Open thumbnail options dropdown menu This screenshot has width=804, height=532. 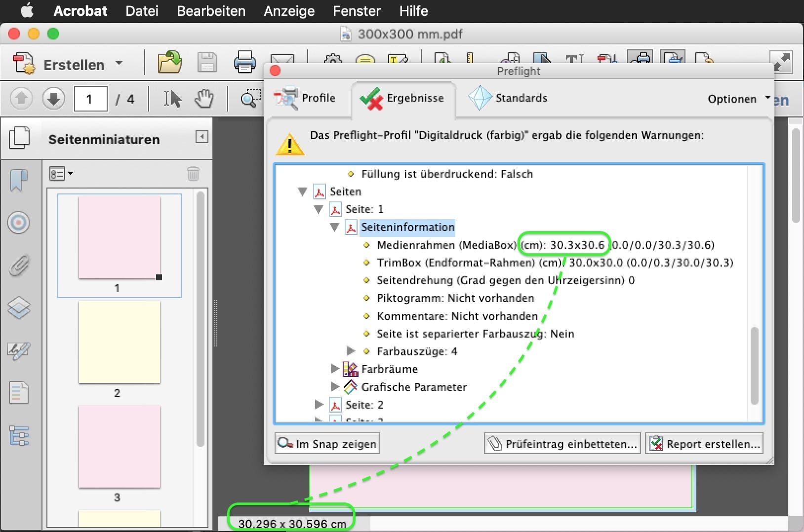pyautogui.click(x=61, y=173)
